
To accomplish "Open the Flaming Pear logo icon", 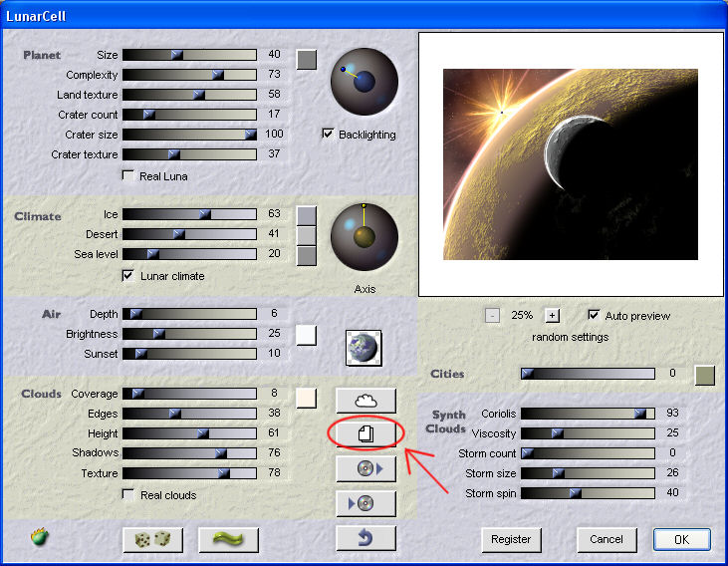I will [x=40, y=538].
